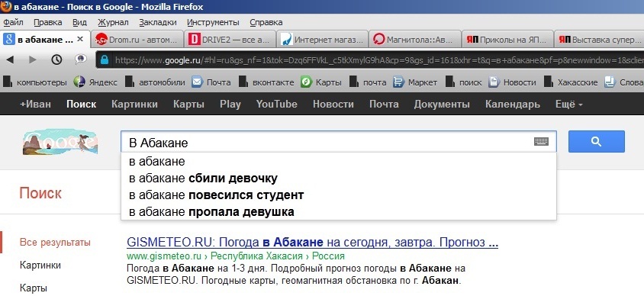
Task: Open Календарь in the Google bar
Action: point(512,105)
